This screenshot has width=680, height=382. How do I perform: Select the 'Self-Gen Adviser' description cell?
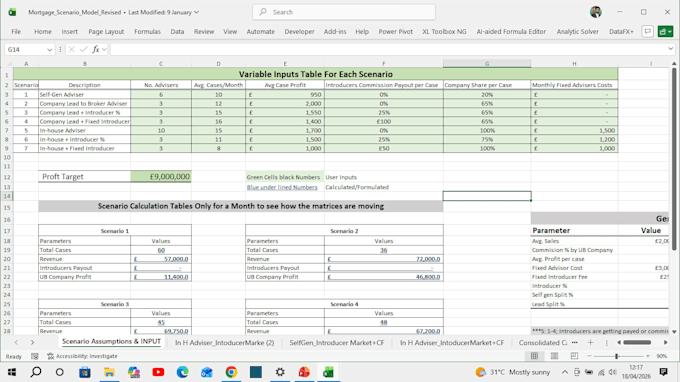(84, 94)
